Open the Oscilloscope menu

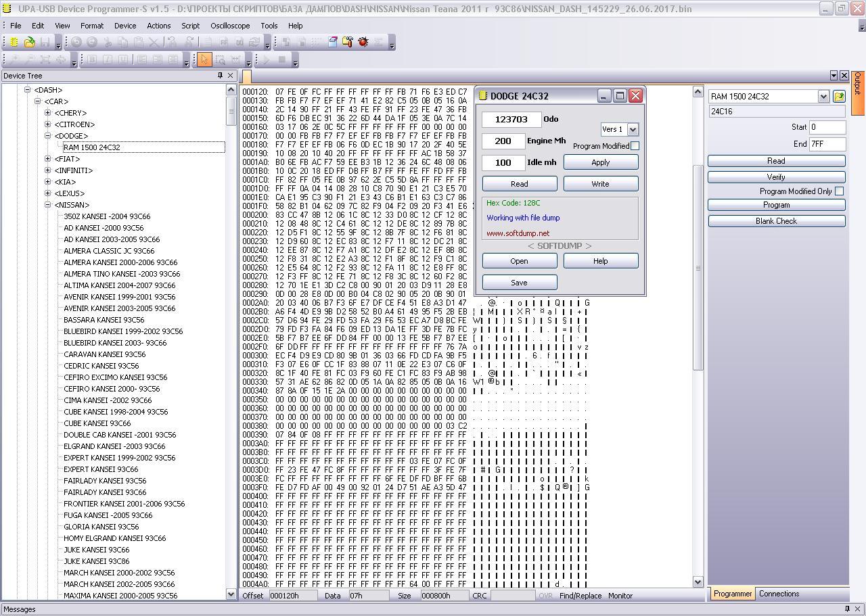(x=230, y=26)
